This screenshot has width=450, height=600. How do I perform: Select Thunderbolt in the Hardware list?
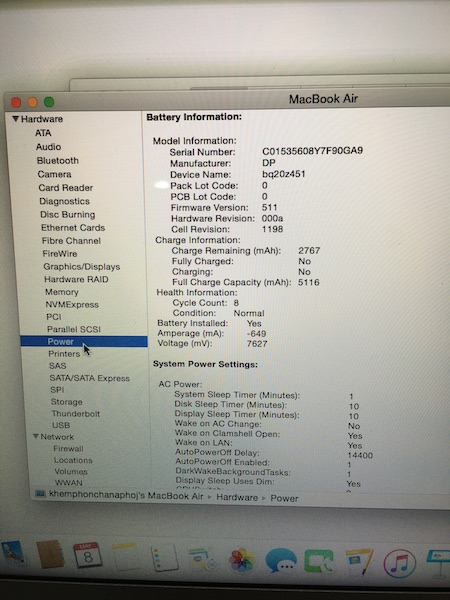tap(76, 414)
